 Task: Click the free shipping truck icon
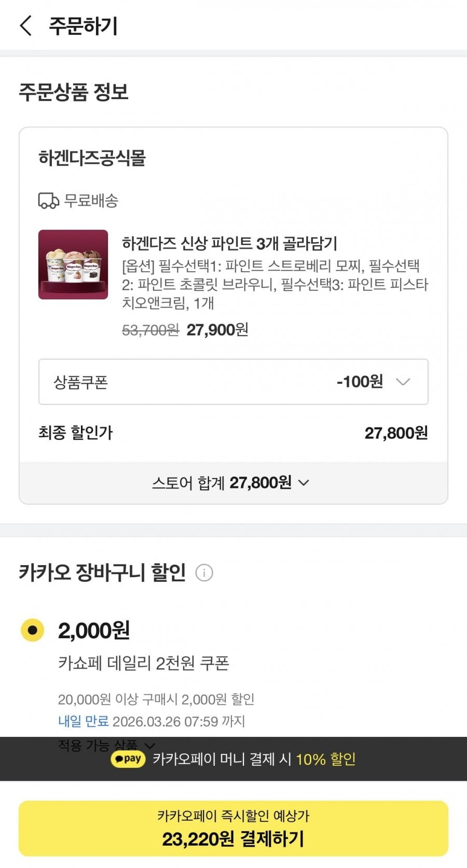coord(48,201)
